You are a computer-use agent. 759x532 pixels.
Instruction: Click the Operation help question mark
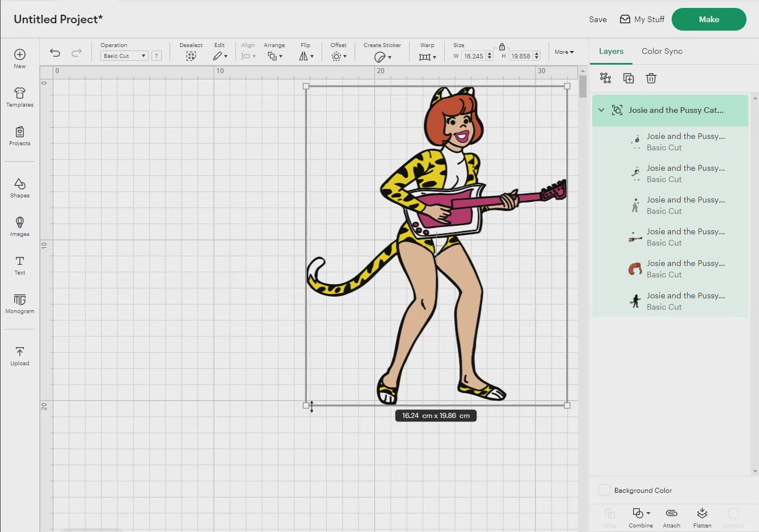(157, 56)
